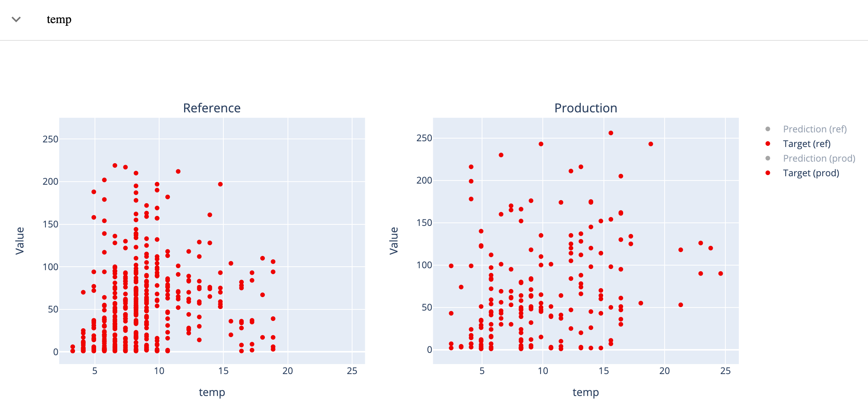Show Prediction (ref) trace via legend label
The width and height of the screenshot is (868, 411).
815,129
